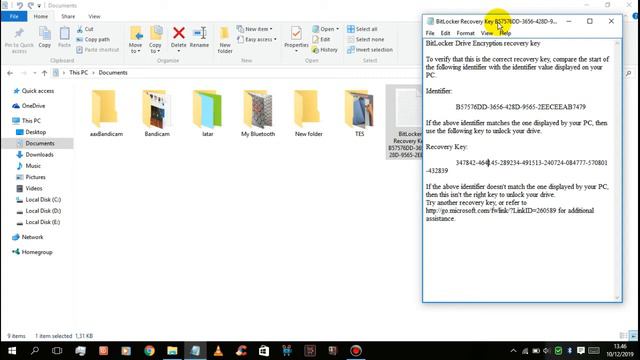
Task: Select the Bandicam folder
Action: [157, 113]
